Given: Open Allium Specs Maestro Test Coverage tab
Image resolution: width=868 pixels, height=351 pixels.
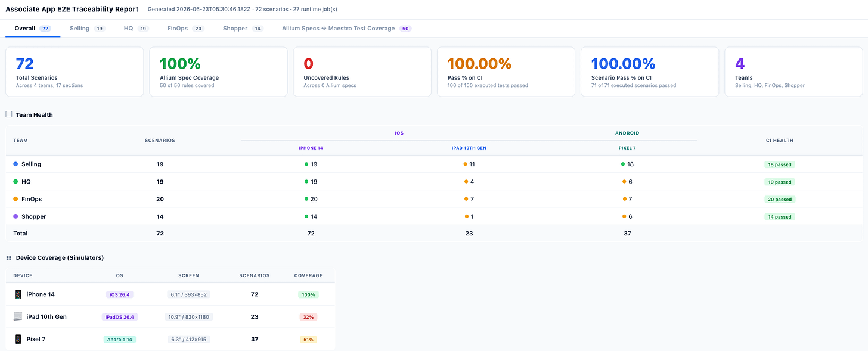Looking at the screenshot, I should pyautogui.click(x=347, y=28).
